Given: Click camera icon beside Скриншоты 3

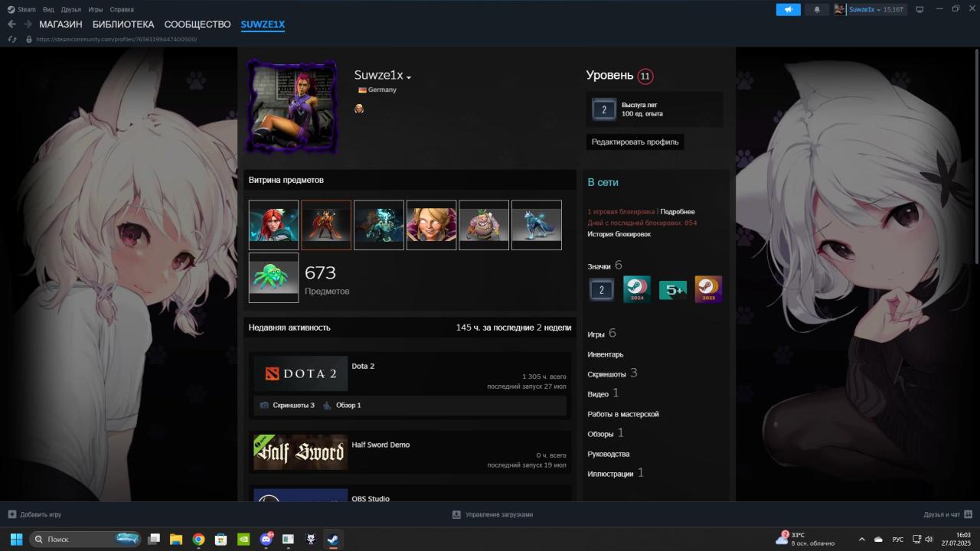Looking at the screenshot, I should pos(264,406).
